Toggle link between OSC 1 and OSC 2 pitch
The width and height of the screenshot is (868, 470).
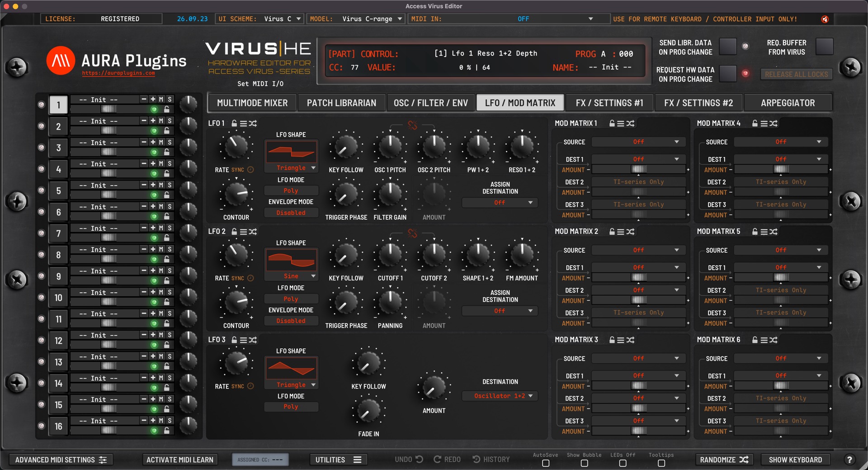pyautogui.click(x=412, y=125)
